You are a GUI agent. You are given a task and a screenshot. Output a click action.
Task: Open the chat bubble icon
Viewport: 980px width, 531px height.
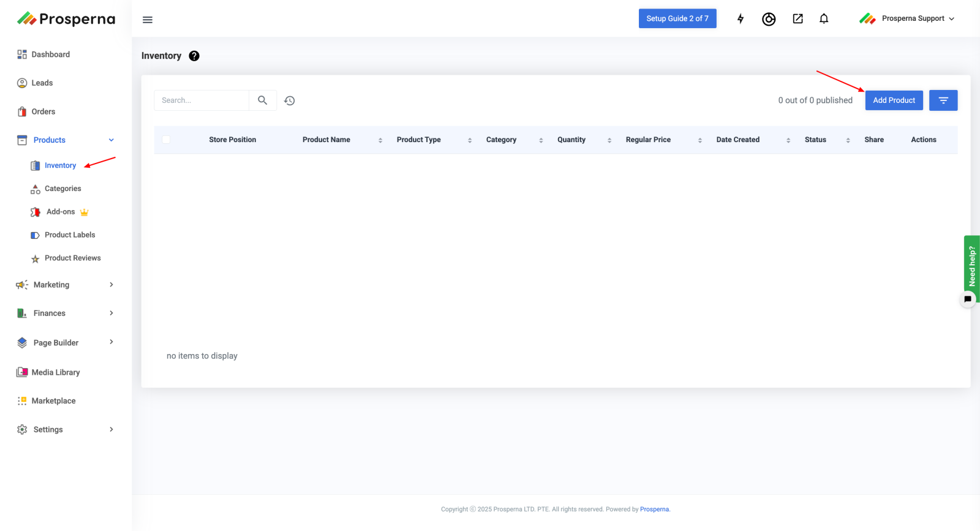(968, 299)
